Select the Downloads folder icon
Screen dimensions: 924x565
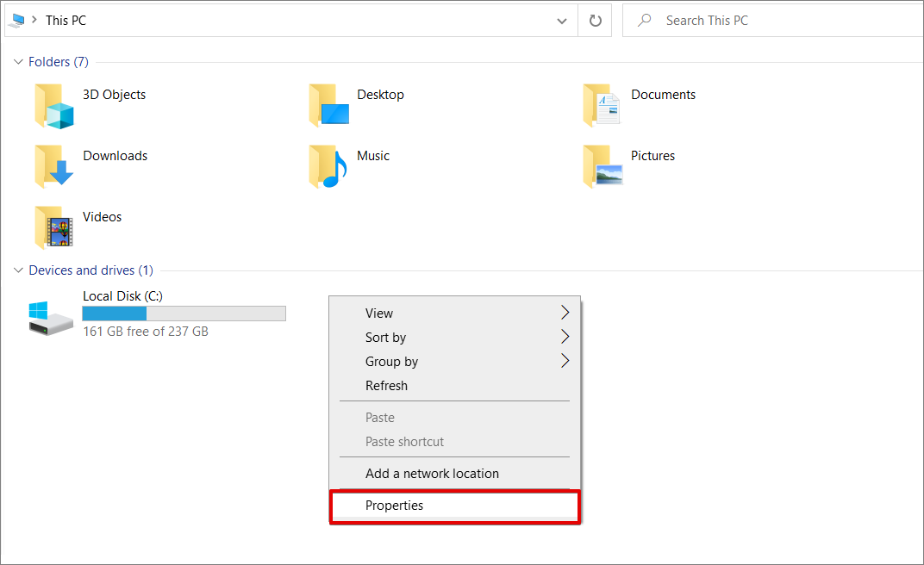pos(53,167)
